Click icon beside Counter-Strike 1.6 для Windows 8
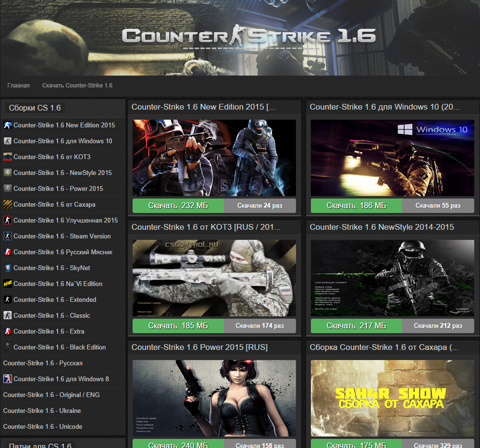The width and height of the screenshot is (480, 448). click(x=8, y=379)
